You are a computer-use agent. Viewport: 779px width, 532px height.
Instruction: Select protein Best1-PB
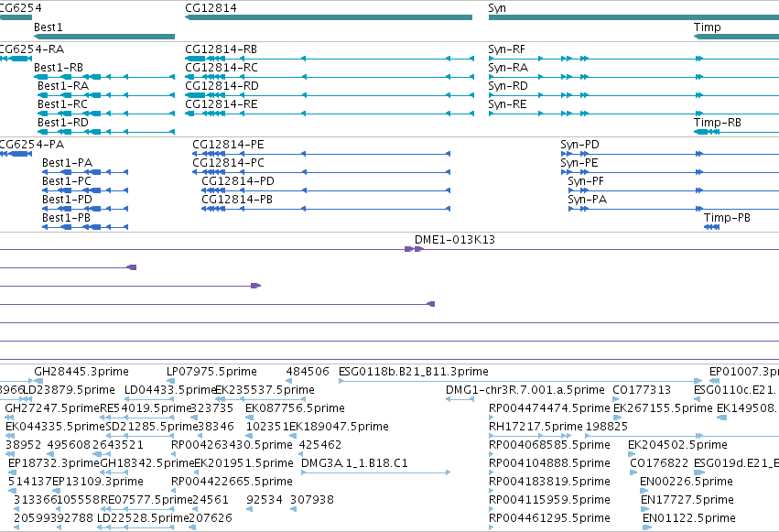85,227
